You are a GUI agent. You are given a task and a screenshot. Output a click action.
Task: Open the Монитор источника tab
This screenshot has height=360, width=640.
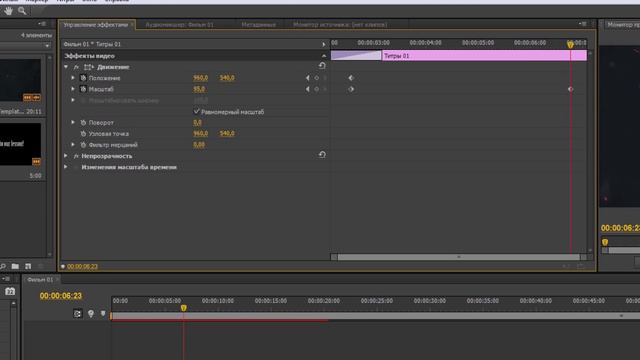coord(340,24)
